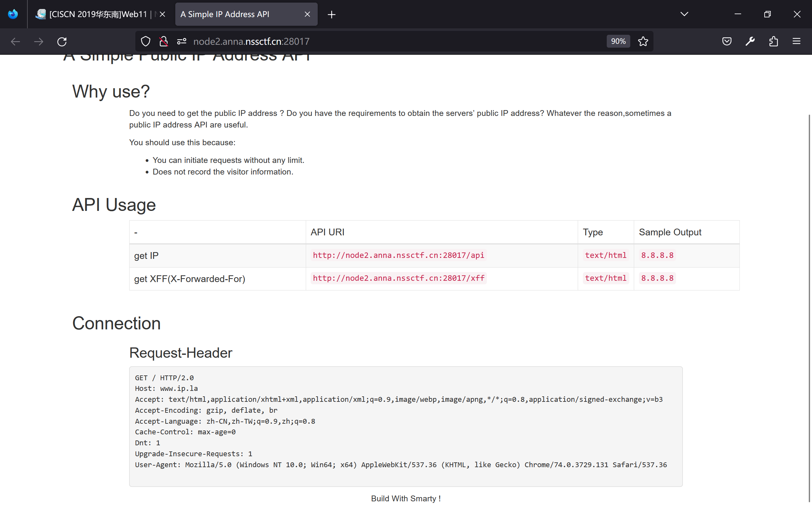The height and width of the screenshot is (510, 812).
Task: Close the [CISCN 2019华东南]Web11 tab
Action: tap(162, 14)
